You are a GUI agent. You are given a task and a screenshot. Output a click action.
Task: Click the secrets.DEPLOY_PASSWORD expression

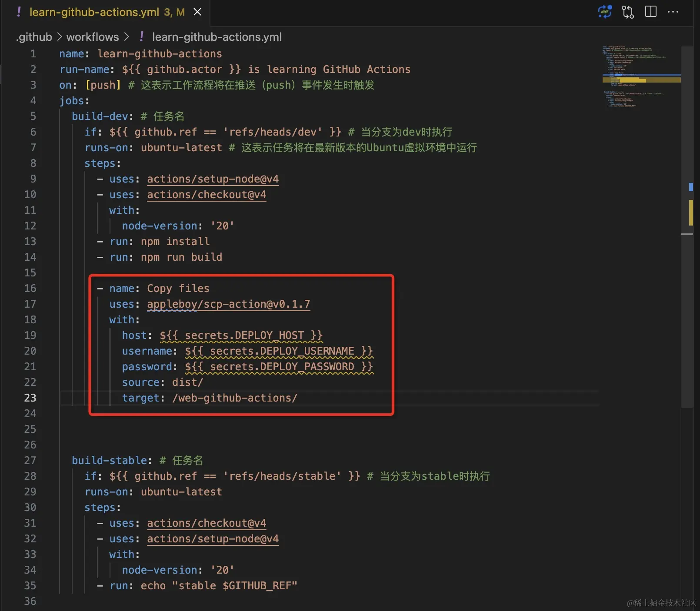tap(279, 367)
